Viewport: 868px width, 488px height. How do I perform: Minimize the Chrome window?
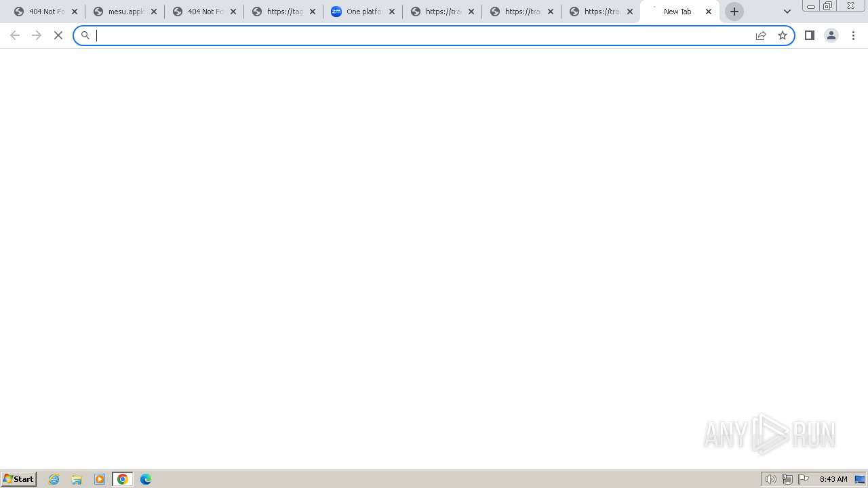pos(811,5)
